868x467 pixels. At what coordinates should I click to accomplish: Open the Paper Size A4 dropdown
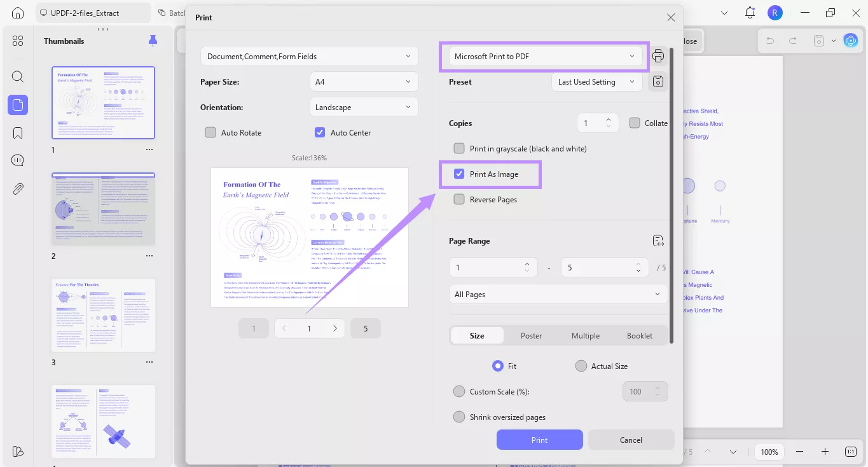(x=364, y=81)
